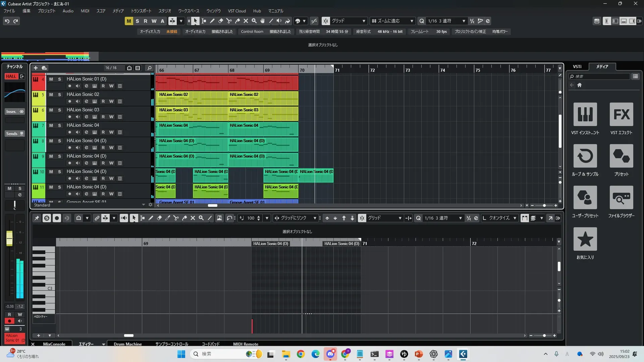Click the MixConsole lower zone tab

click(x=54, y=344)
